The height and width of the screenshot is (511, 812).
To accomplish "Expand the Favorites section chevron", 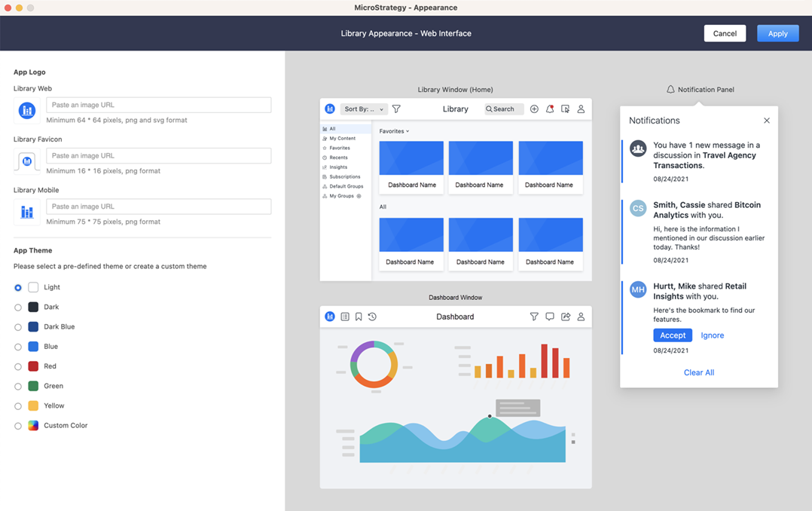I will pyautogui.click(x=408, y=132).
